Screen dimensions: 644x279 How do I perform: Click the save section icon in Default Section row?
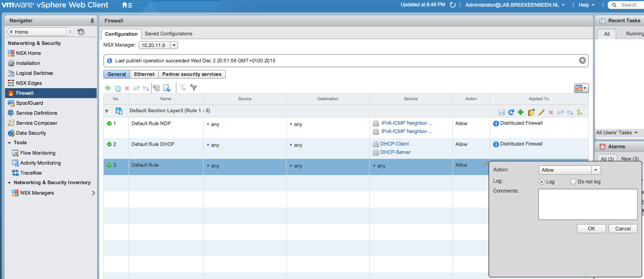(x=501, y=112)
